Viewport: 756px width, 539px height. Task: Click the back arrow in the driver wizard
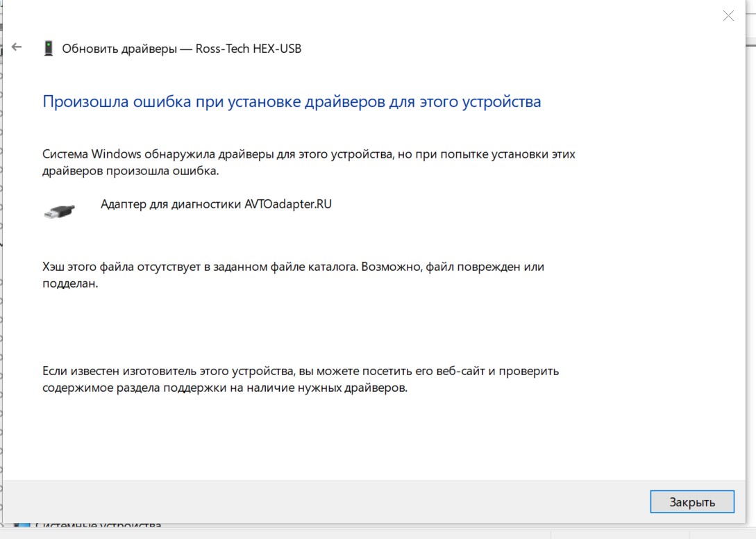(x=17, y=47)
